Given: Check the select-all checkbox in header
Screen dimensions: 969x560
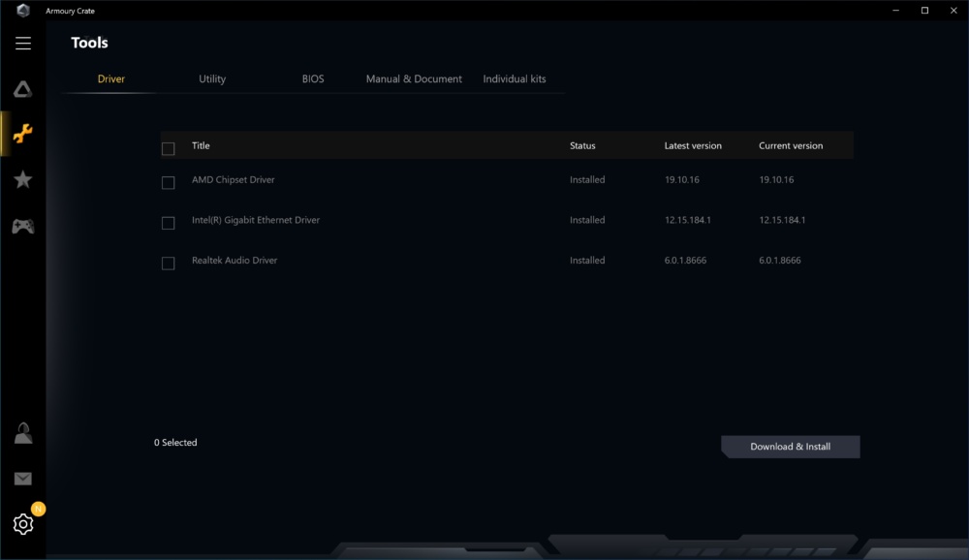Looking at the screenshot, I should (x=168, y=148).
